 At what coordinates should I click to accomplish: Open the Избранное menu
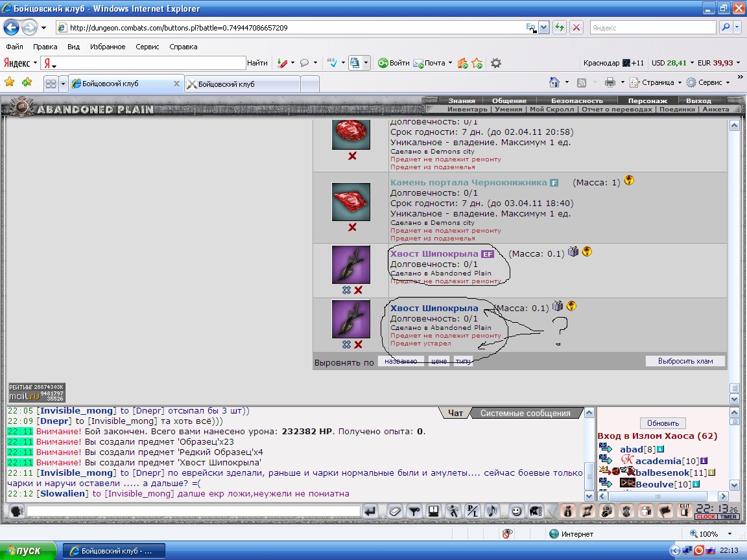[x=108, y=47]
